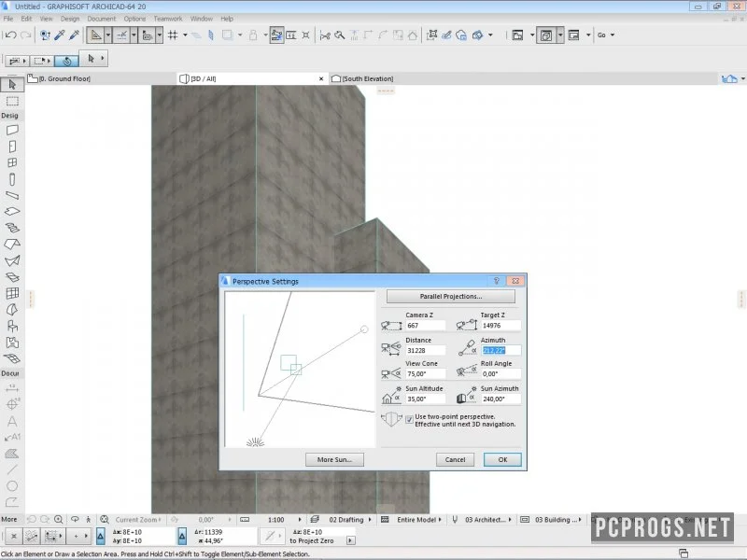Select the Slab tool
This screenshot has height=560, width=747.
[12, 212]
